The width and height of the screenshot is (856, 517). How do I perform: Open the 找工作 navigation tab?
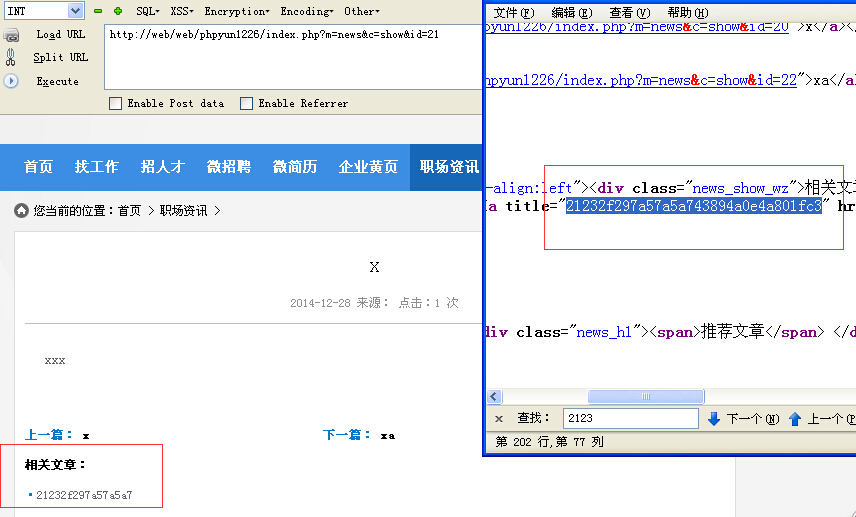coord(97,167)
